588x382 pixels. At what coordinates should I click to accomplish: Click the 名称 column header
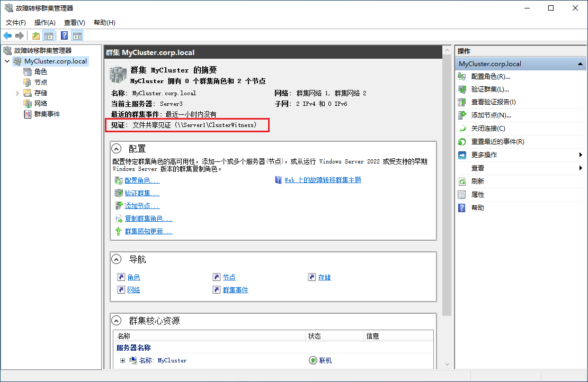click(x=210, y=336)
